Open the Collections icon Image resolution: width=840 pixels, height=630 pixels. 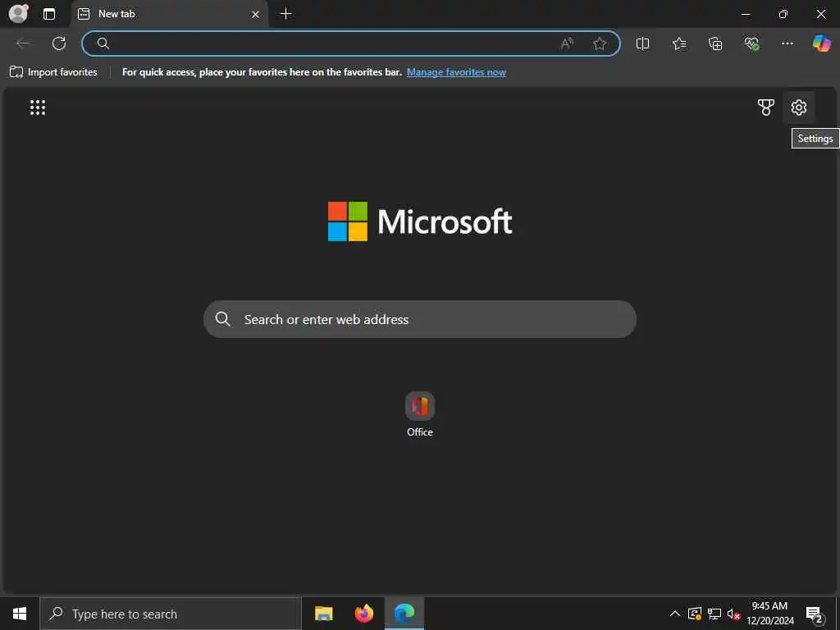[715, 43]
